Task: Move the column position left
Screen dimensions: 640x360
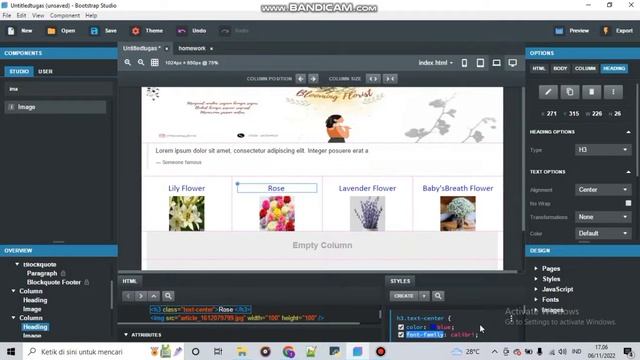Action: click(300, 78)
